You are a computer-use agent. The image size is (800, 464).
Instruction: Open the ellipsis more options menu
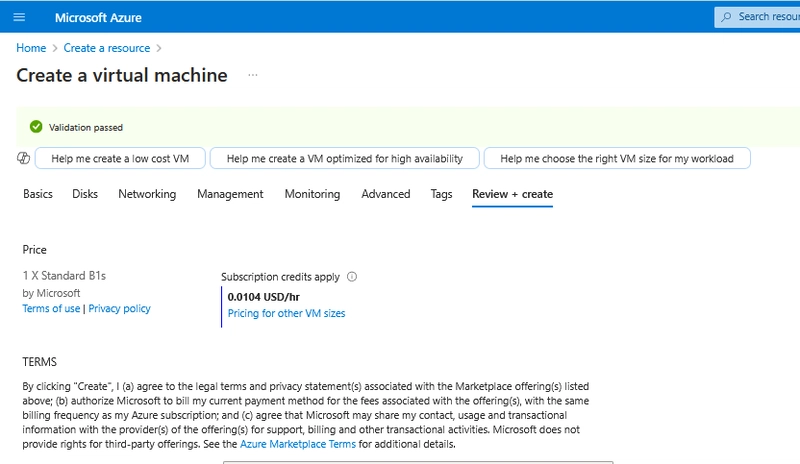coord(253,75)
